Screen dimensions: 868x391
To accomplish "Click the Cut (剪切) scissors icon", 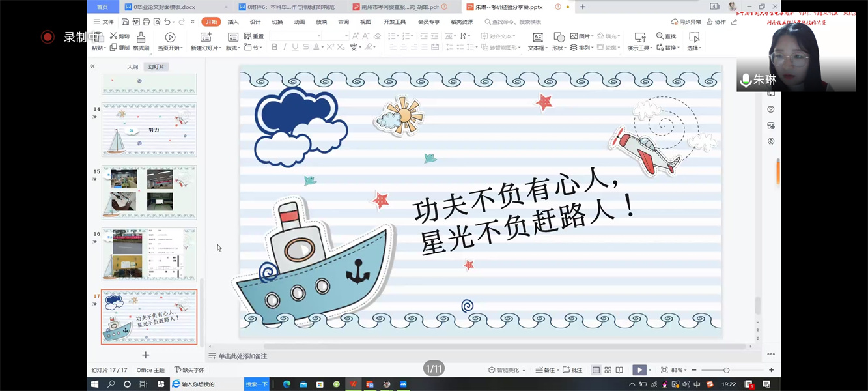I will click(x=114, y=36).
